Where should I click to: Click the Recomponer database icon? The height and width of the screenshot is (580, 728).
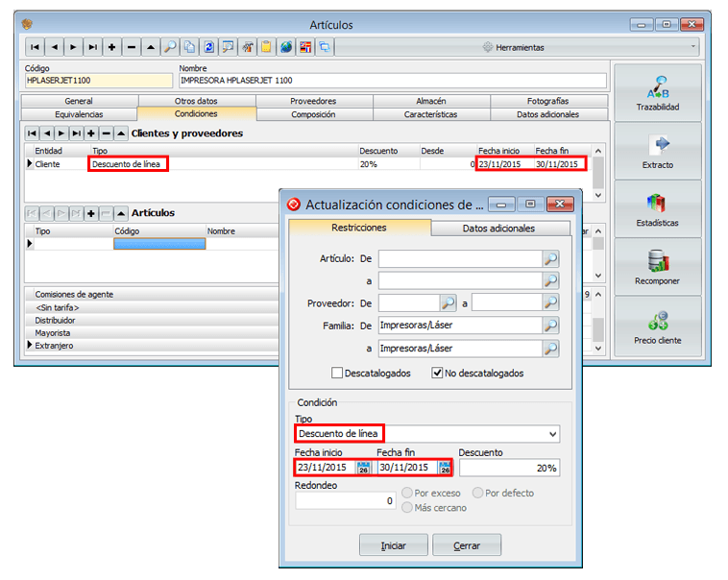click(x=657, y=267)
